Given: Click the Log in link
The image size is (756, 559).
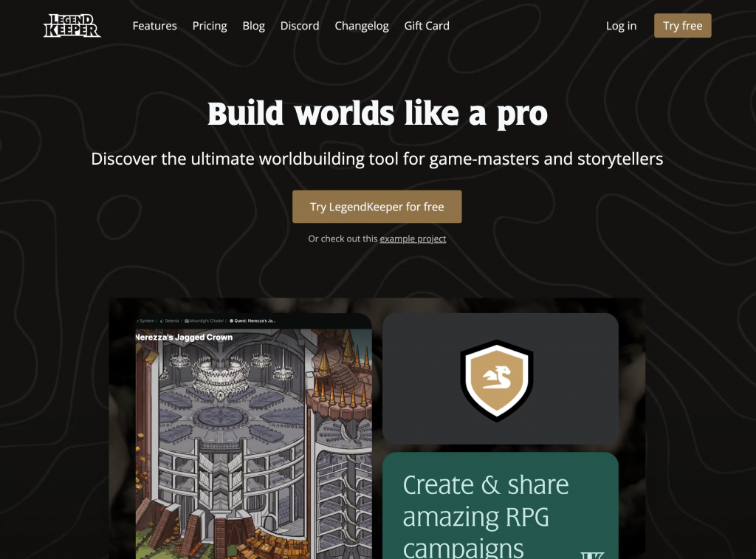Looking at the screenshot, I should (x=621, y=26).
